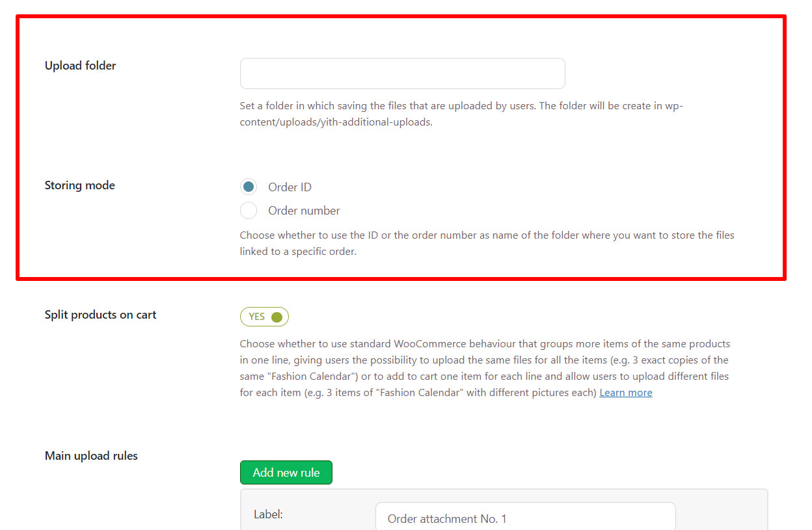Click the storing mode help description text

click(x=487, y=243)
